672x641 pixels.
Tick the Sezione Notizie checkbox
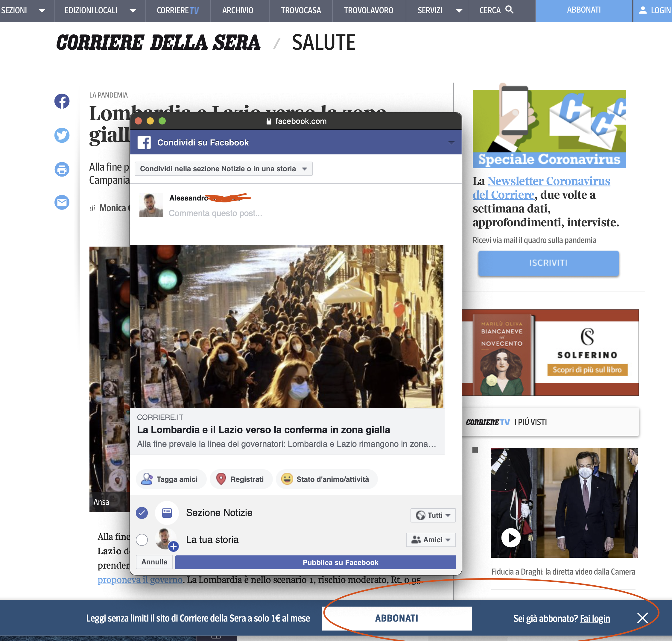pyautogui.click(x=142, y=513)
